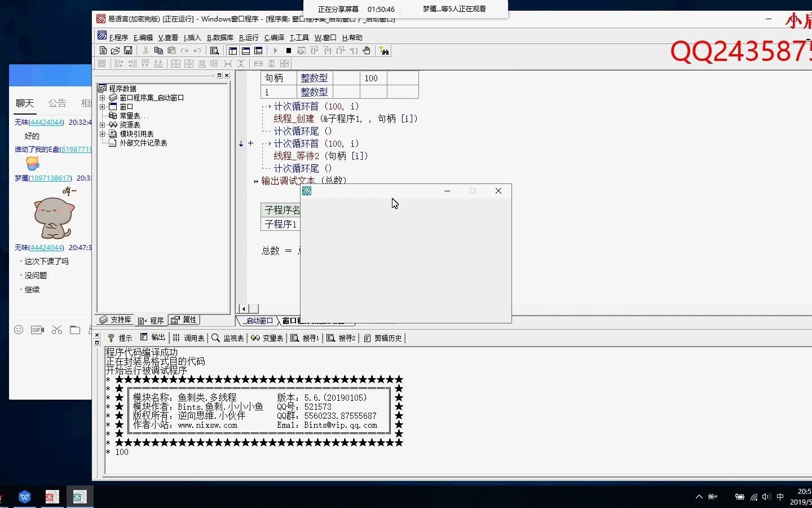
Task: Click the folder icon in chat toolbar
Action: point(75,330)
